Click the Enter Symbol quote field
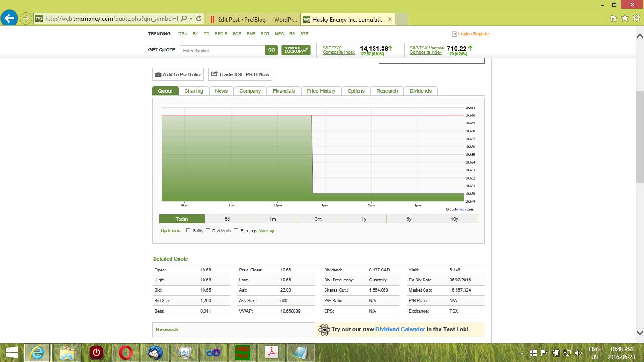This screenshot has height=362, width=644. click(x=222, y=50)
